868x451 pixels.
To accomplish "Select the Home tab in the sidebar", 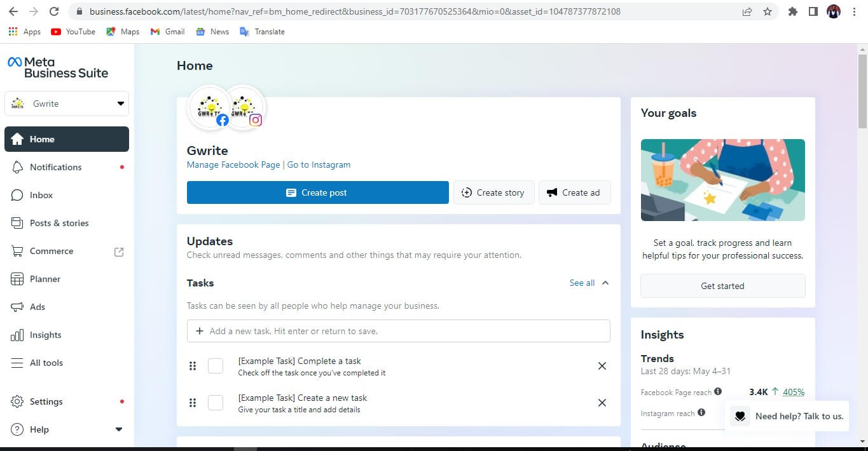I will pos(42,139).
